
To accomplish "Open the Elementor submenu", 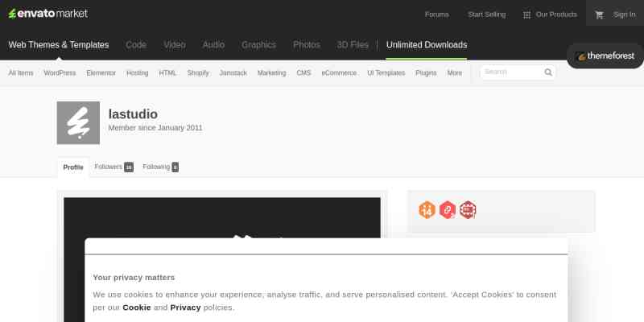I will [x=101, y=73].
